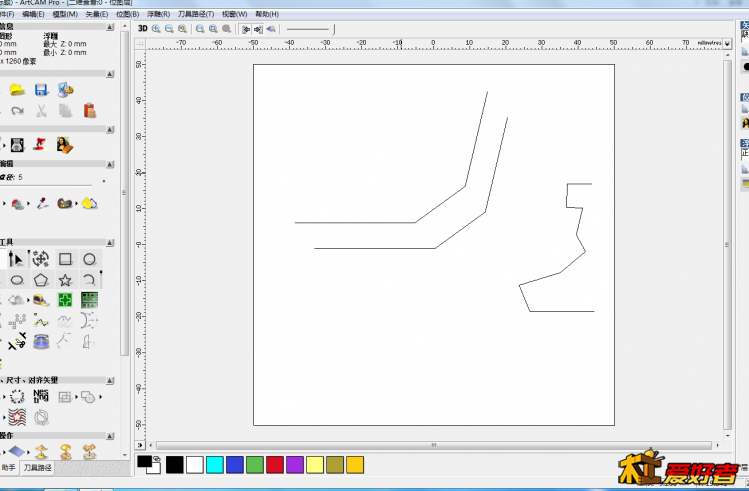The height and width of the screenshot is (491, 749).
Task: Switch to the 助手 tab
Action: click(x=9, y=468)
